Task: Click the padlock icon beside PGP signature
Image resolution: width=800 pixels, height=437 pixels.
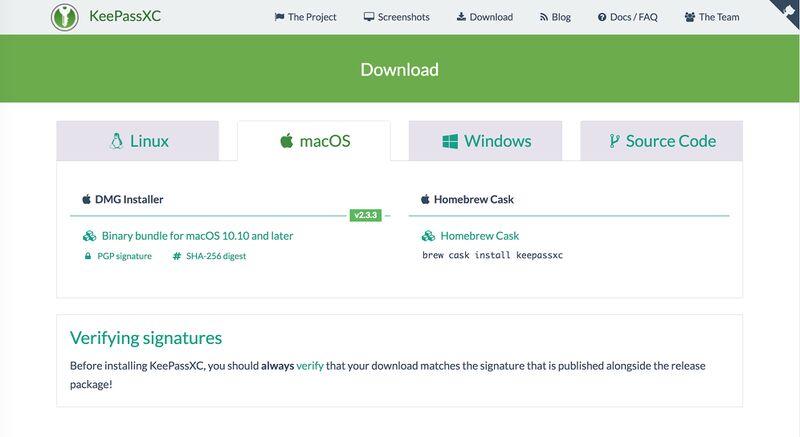Action: 88,256
